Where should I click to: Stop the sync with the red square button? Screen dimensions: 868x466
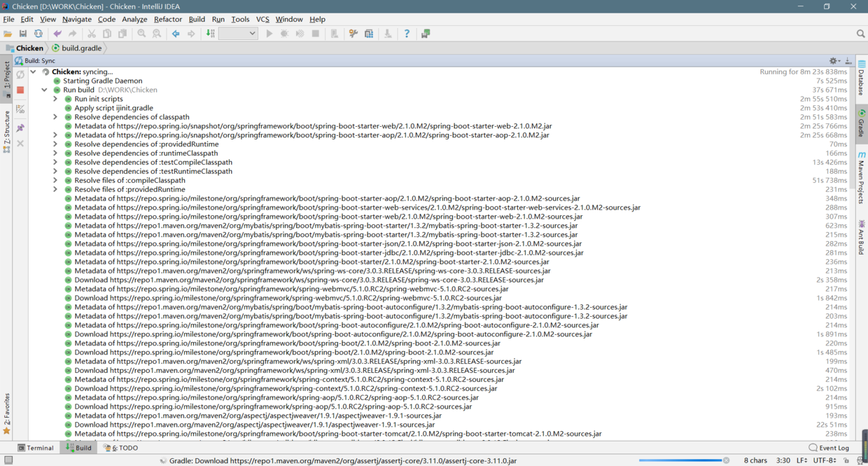(x=20, y=90)
